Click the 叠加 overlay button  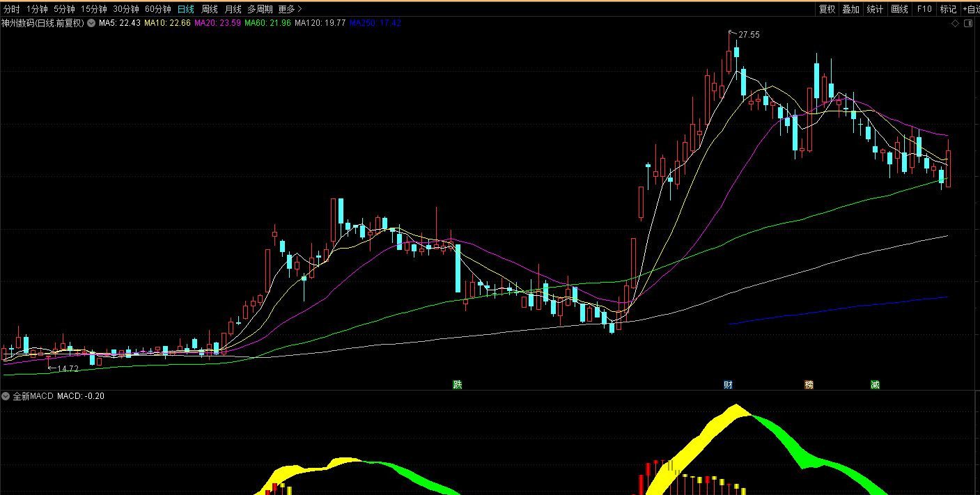(x=850, y=9)
